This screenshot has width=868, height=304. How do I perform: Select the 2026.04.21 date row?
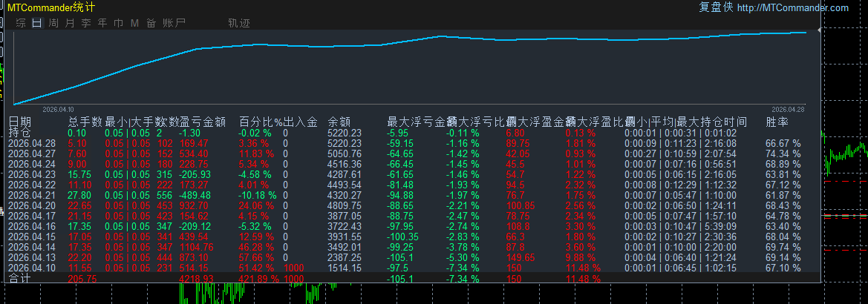coord(33,195)
